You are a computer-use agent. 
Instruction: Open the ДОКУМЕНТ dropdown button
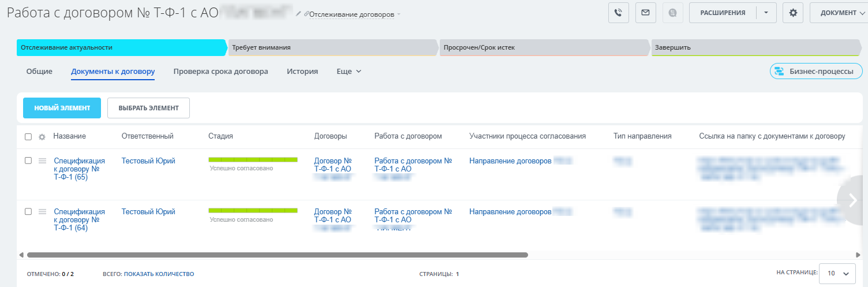(839, 13)
